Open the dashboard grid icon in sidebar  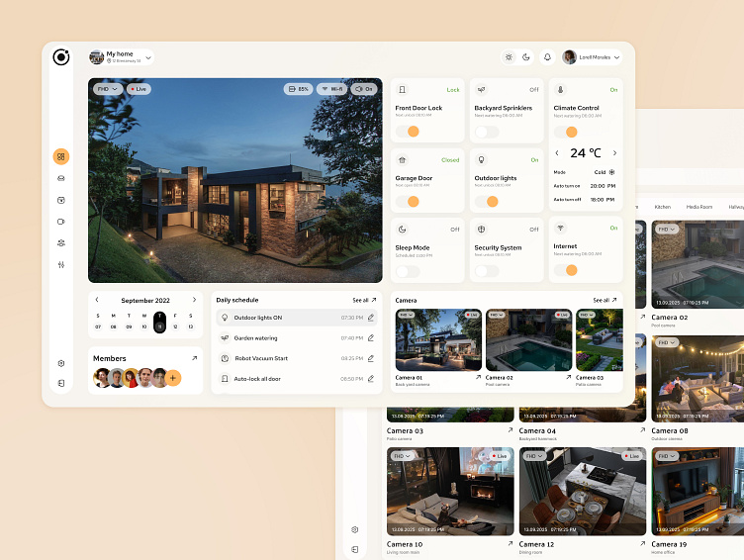coord(60,156)
